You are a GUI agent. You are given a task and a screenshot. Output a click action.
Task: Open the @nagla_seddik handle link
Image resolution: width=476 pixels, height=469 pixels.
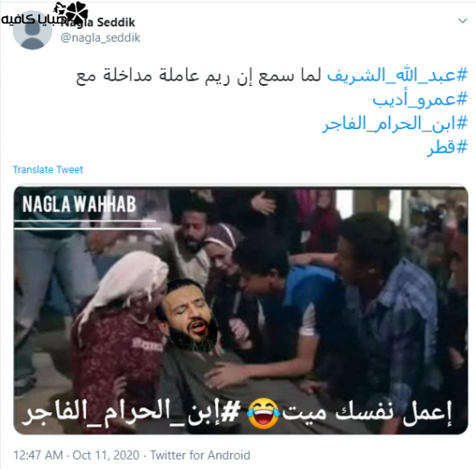[100, 38]
